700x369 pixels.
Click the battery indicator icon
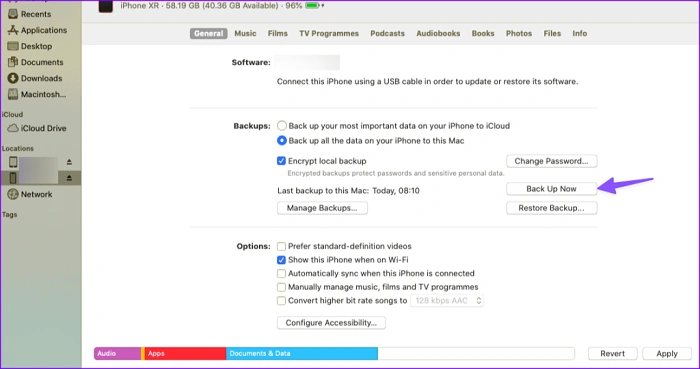pyautogui.click(x=312, y=6)
